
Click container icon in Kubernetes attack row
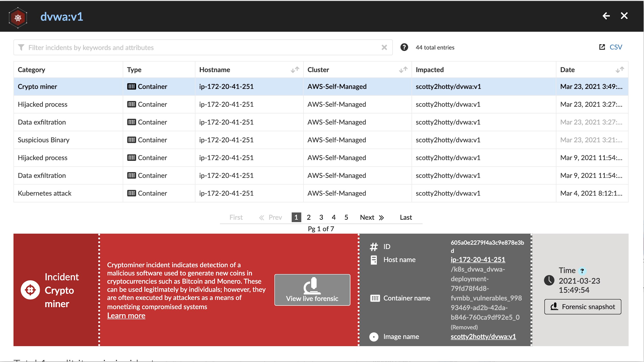pyautogui.click(x=132, y=193)
